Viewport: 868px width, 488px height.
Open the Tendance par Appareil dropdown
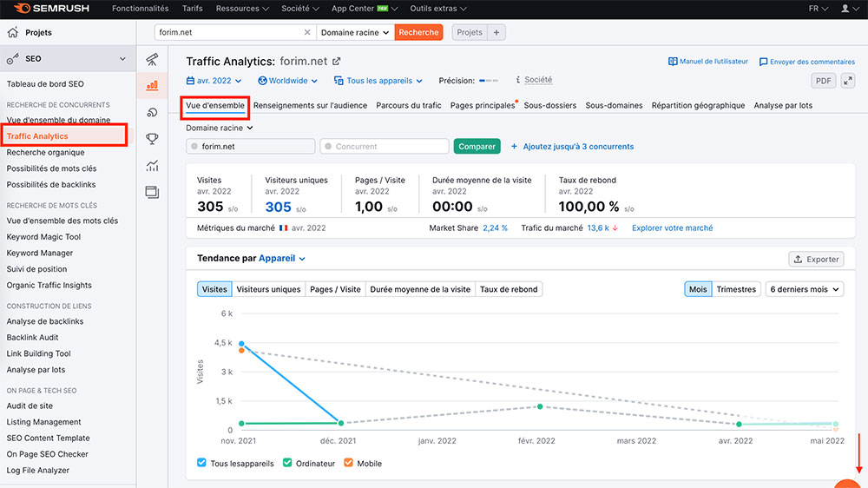(282, 258)
